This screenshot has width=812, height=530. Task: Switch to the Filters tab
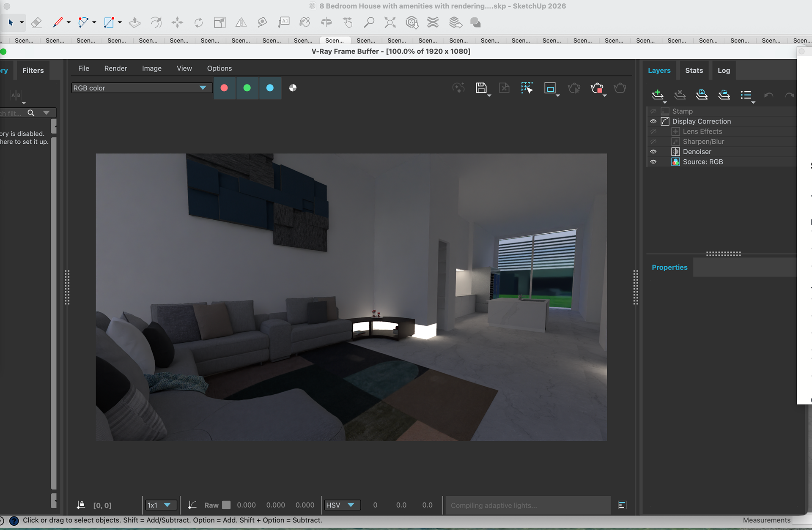(33, 71)
